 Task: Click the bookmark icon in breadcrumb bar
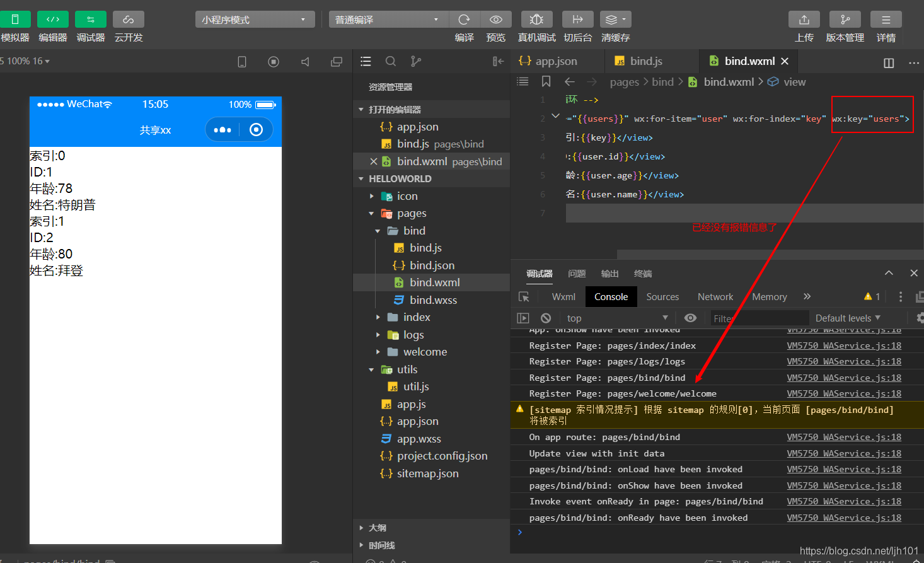coord(546,81)
